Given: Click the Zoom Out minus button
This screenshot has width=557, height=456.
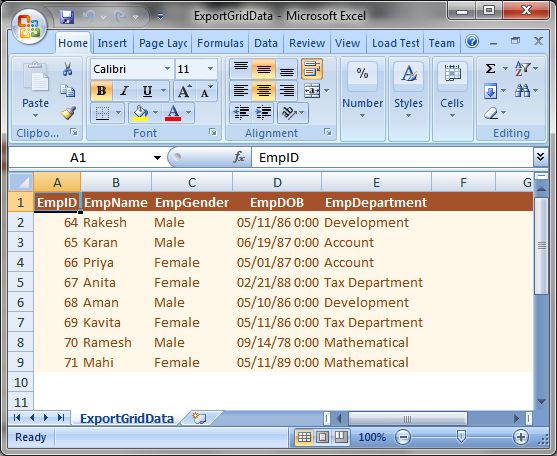Looking at the screenshot, I should click(x=403, y=437).
